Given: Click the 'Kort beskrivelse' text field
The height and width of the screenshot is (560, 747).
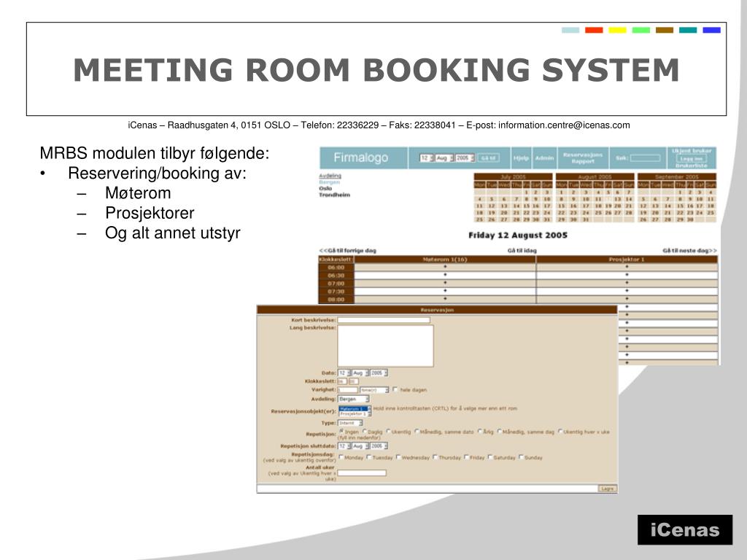Looking at the screenshot, I should 384,320.
